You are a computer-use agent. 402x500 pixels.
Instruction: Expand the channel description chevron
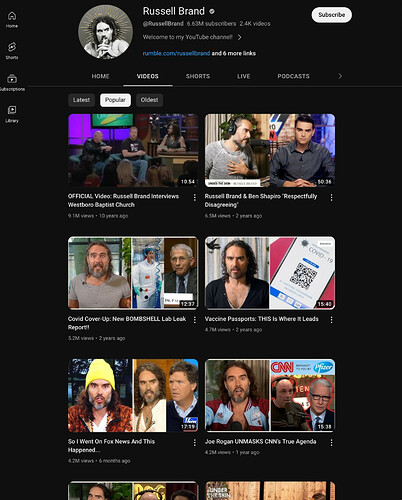tap(239, 37)
